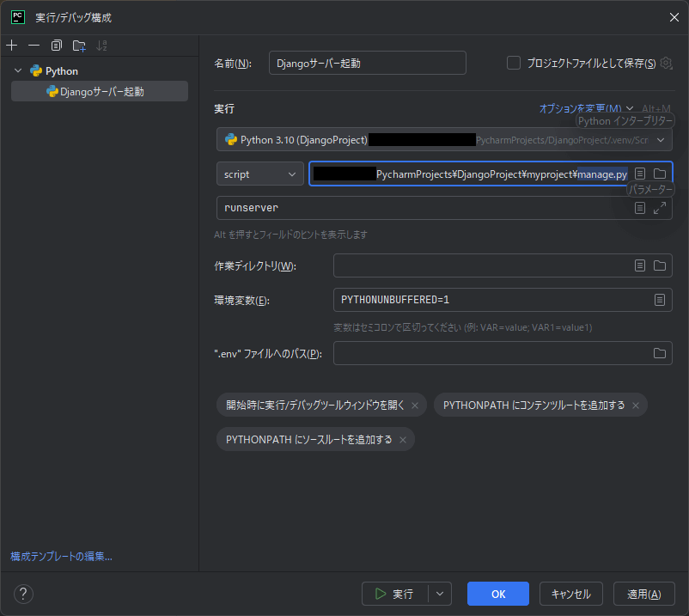Click the blue OK button
Image resolution: width=689 pixels, height=616 pixels.
[x=498, y=594]
